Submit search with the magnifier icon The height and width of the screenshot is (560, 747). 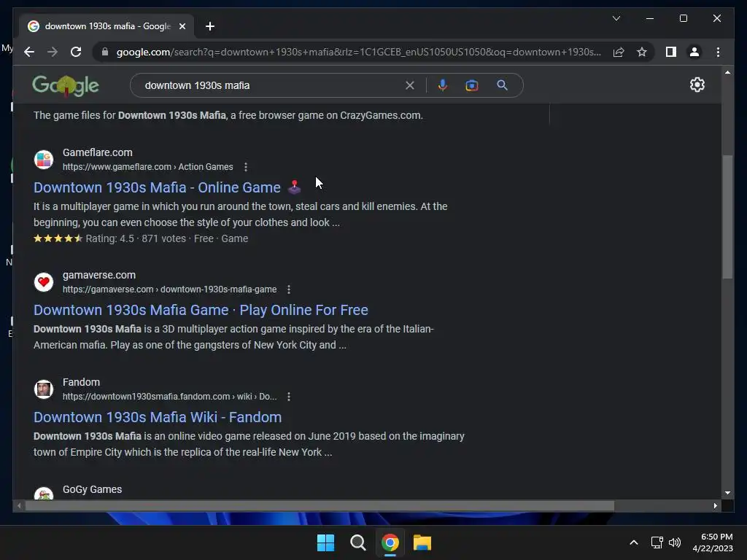pos(502,85)
